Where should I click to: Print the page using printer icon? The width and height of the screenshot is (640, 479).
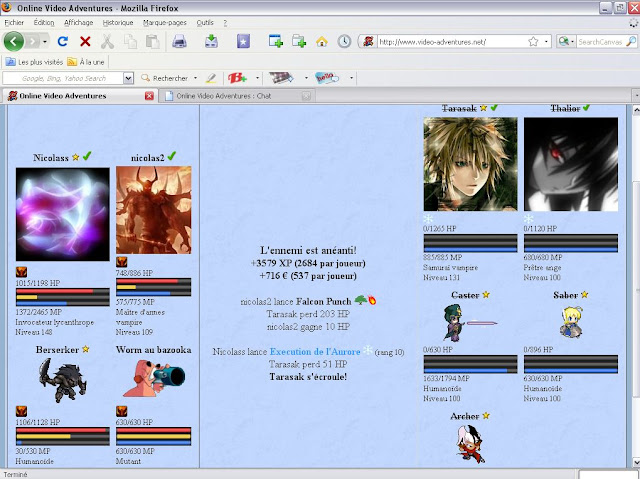179,42
